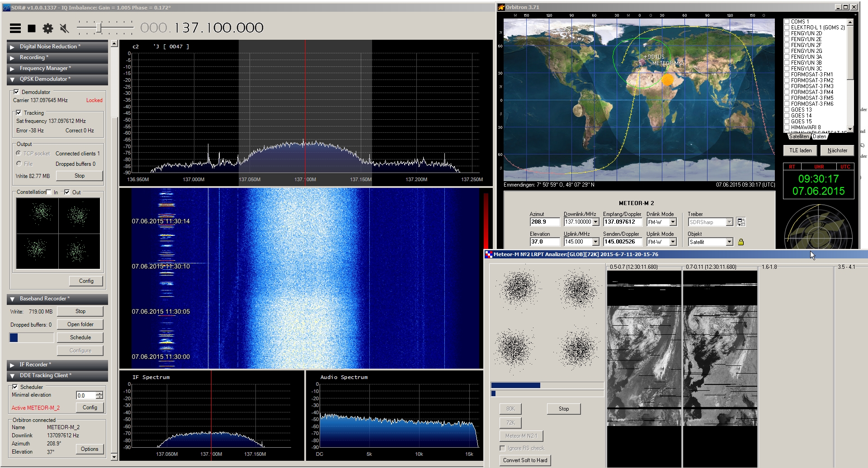This screenshot has height=468, width=868.
Task: Click the TLE laden button
Action: pyautogui.click(x=800, y=150)
